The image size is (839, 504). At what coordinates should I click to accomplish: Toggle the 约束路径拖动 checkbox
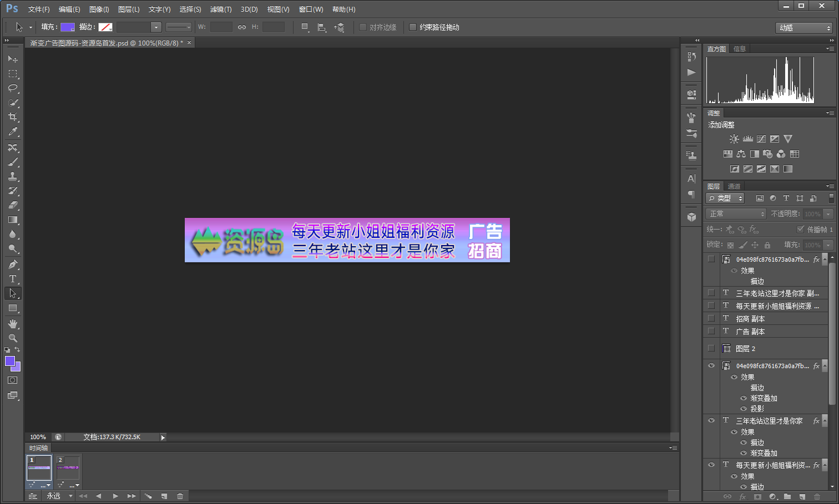tap(413, 27)
